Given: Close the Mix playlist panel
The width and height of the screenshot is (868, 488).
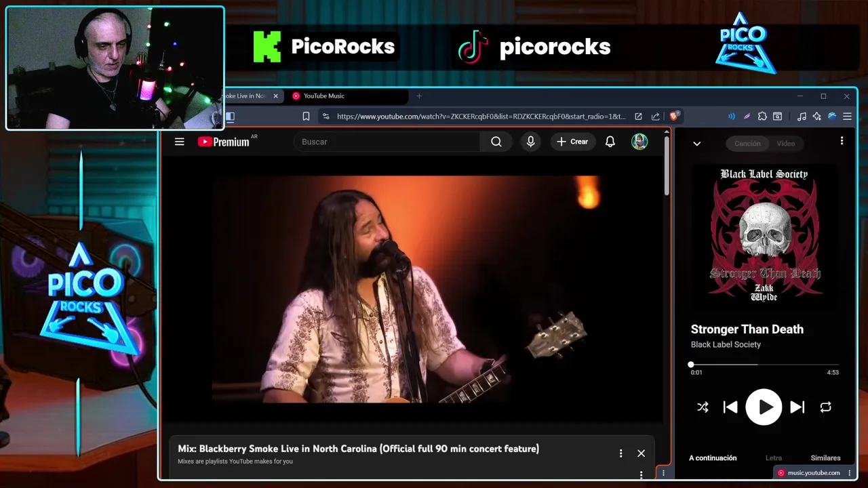Looking at the screenshot, I should [641, 453].
